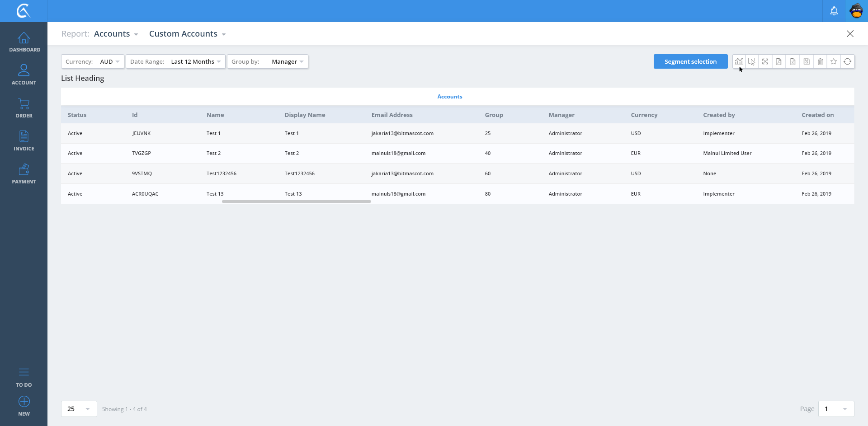Open Payment section in sidebar

[24, 174]
